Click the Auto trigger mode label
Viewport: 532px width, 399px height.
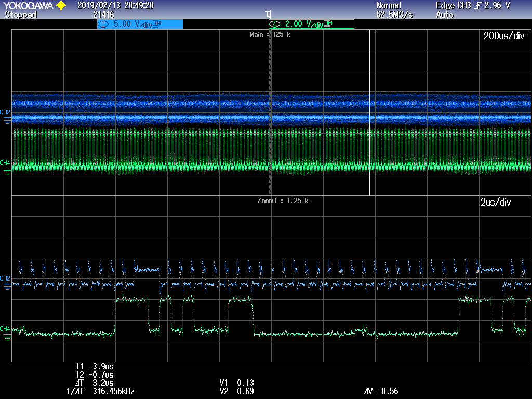pos(445,15)
